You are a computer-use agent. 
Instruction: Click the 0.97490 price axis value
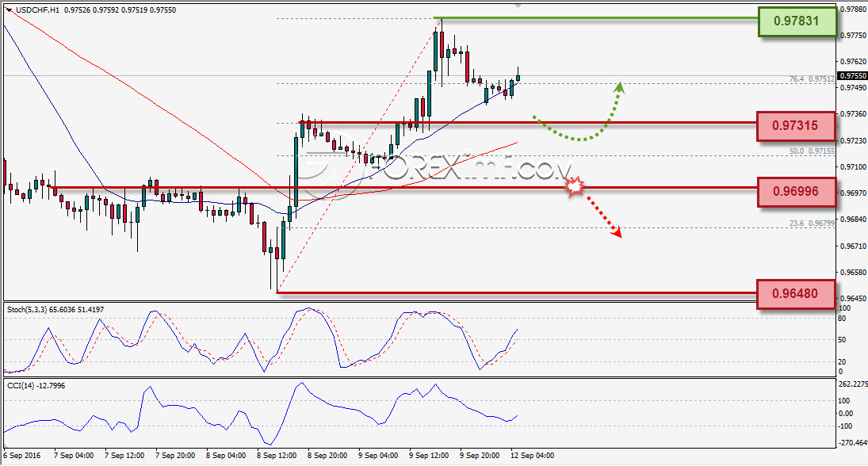pos(853,87)
